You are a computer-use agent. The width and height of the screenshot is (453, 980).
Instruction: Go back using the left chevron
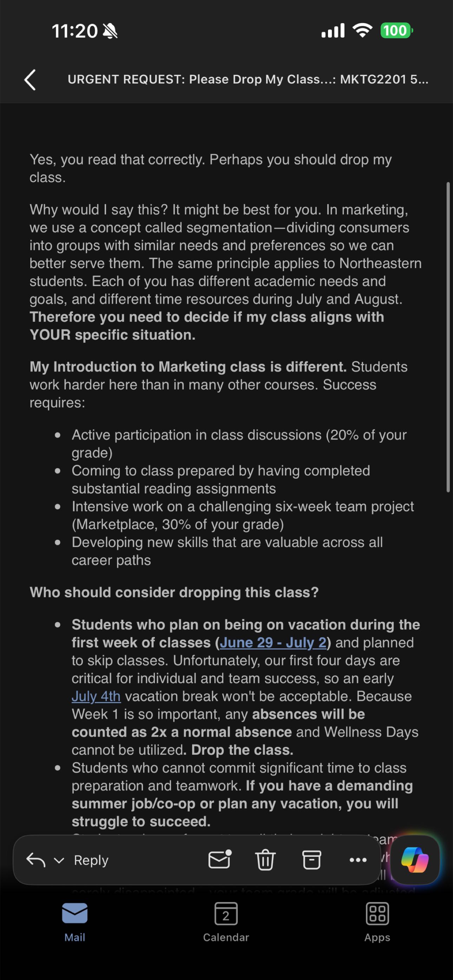[30, 80]
